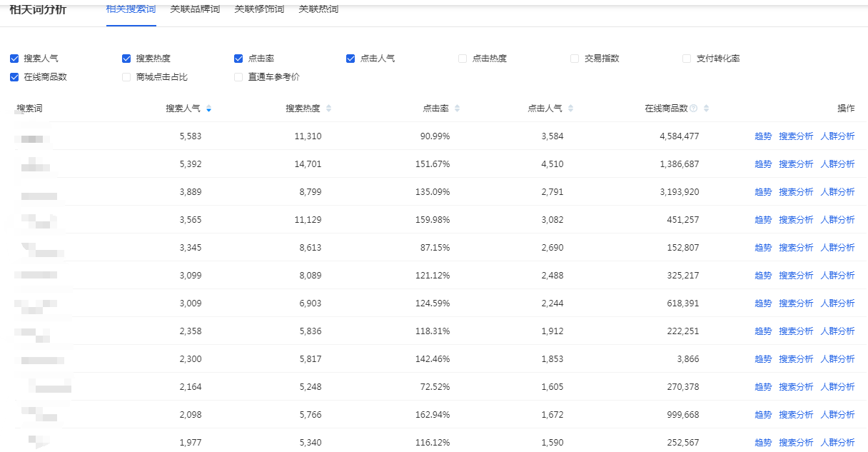This screenshot has height=452, width=868.
Task: Sort by 点击人气 column arrow icon
Action: pyautogui.click(x=570, y=109)
